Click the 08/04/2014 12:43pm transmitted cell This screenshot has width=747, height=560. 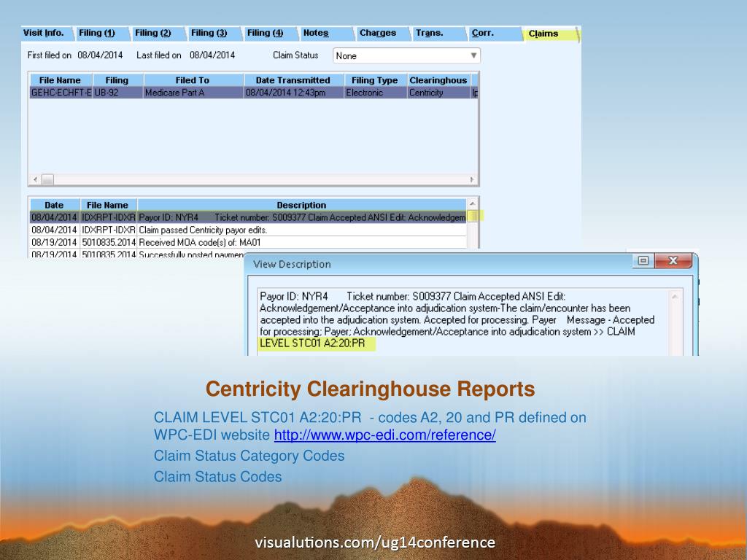pyautogui.click(x=293, y=93)
